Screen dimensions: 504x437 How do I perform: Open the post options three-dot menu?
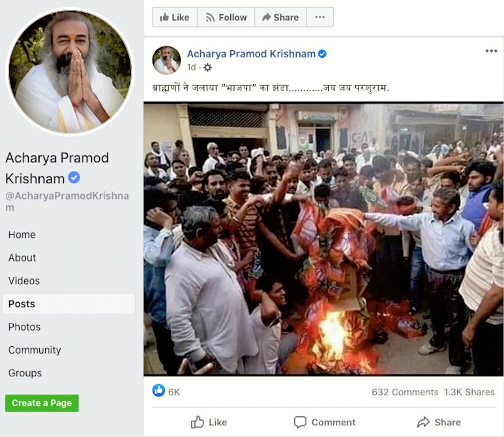491,51
